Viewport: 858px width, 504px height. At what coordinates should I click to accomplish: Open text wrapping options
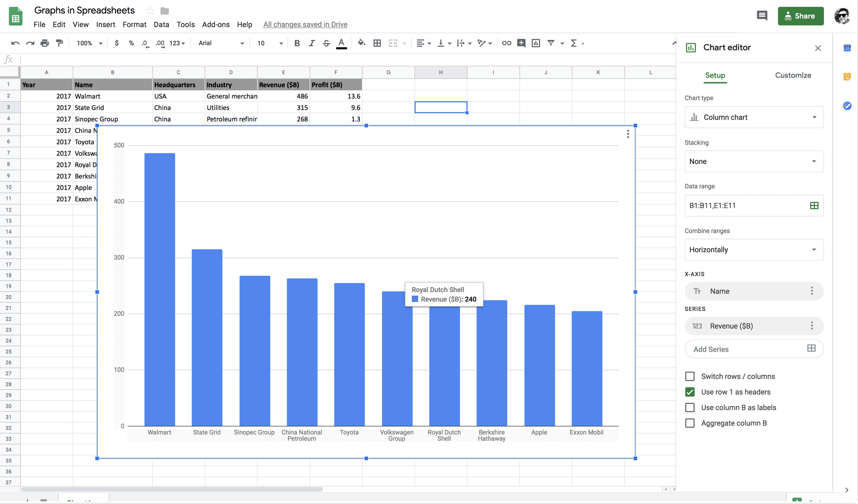point(464,43)
